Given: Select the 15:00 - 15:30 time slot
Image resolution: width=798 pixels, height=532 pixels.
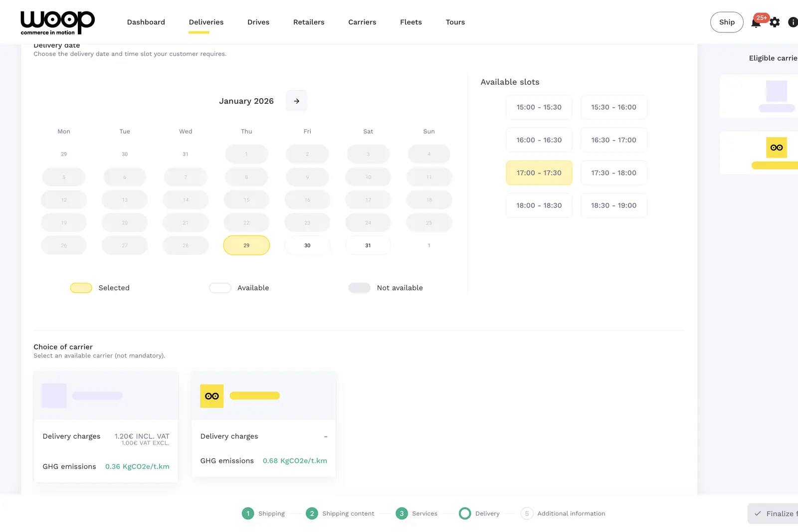Looking at the screenshot, I should click(539, 107).
